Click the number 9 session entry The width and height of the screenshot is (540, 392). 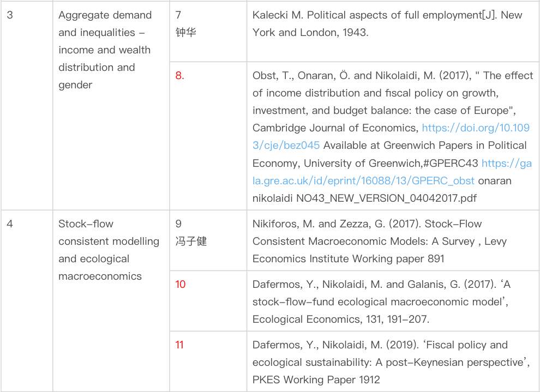point(178,224)
